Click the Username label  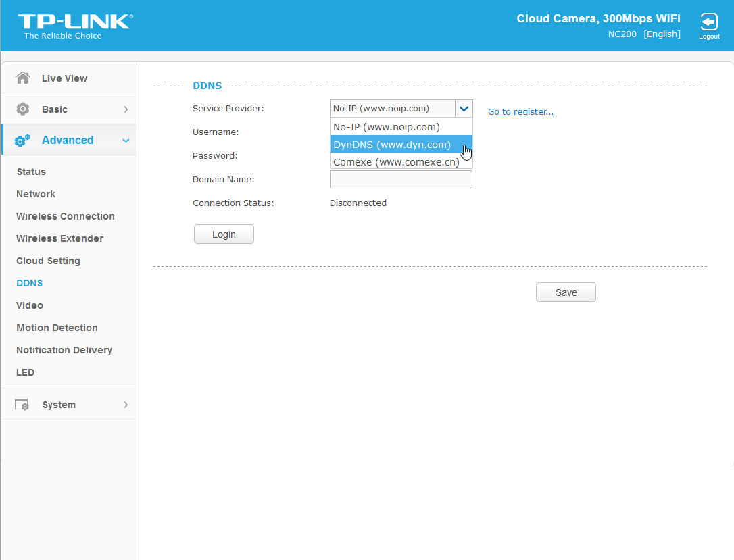(x=216, y=132)
